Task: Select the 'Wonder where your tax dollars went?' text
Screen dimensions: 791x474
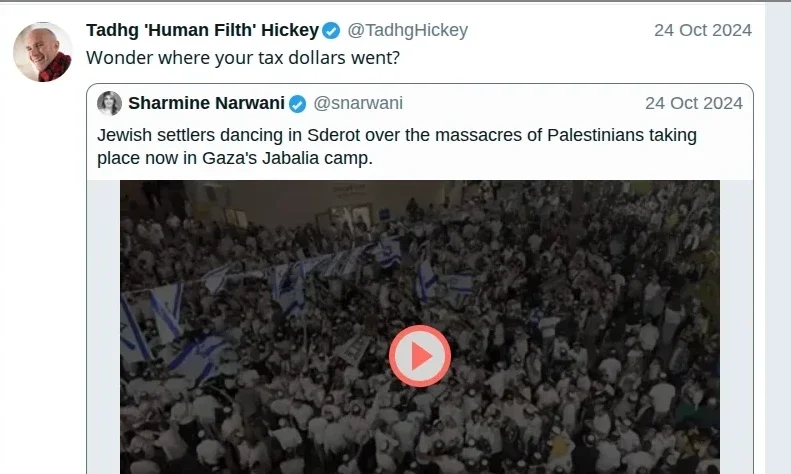Action: [243, 58]
